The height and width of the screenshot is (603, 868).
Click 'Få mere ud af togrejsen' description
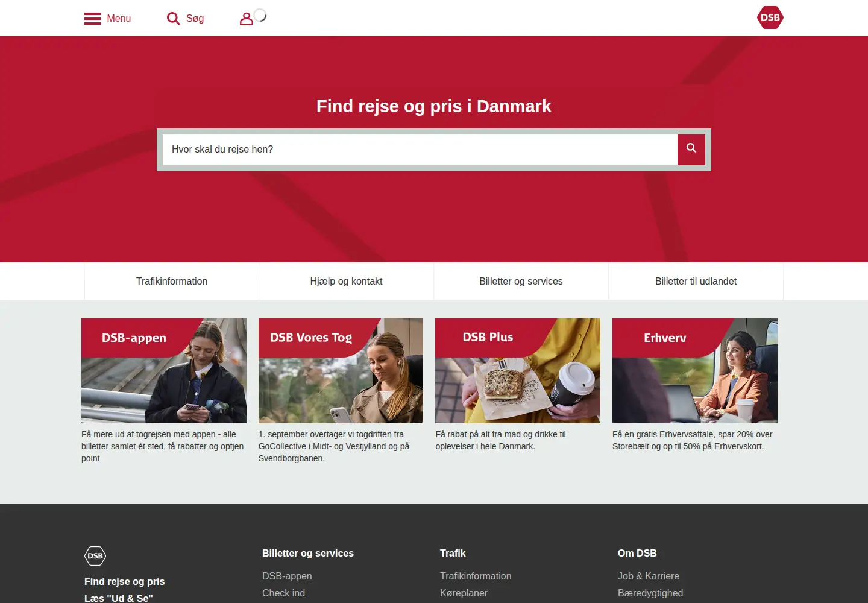point(163,446)
